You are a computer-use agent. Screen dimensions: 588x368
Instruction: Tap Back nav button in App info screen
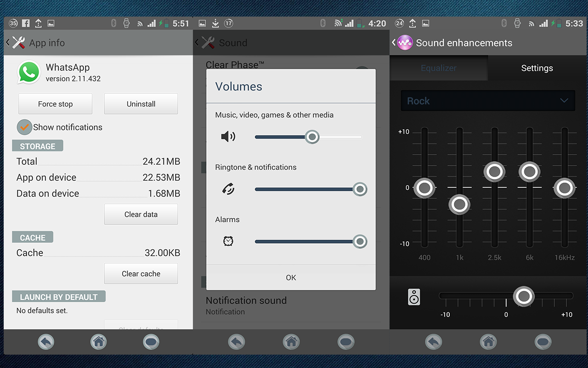coord(46,342)
